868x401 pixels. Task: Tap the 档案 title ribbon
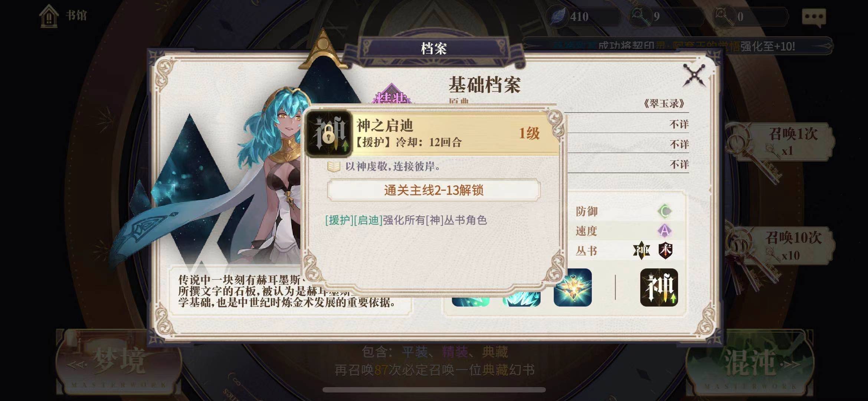coord(433,48)
